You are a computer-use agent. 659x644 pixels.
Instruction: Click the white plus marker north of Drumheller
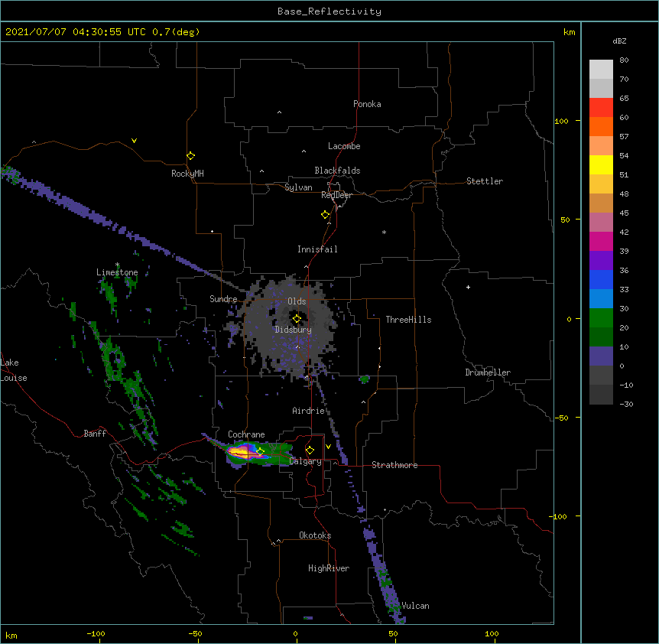click(468, 287)
